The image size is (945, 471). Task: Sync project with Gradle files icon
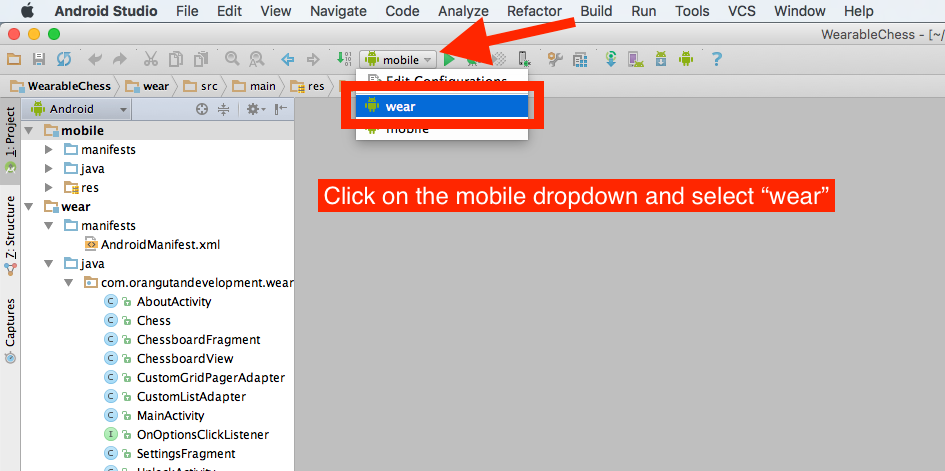[x=611, y=59]
